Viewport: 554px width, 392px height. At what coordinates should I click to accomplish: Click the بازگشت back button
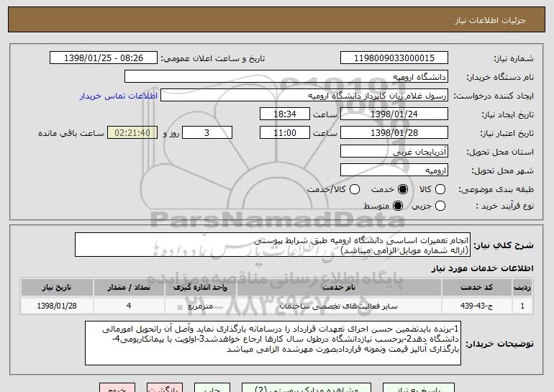pos(165,388)
